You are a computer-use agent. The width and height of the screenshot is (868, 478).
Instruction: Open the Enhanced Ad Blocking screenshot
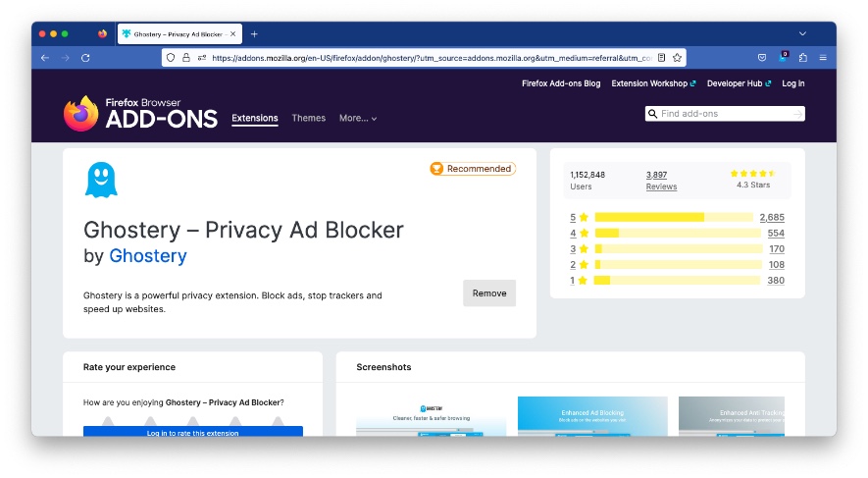point(592,416)
